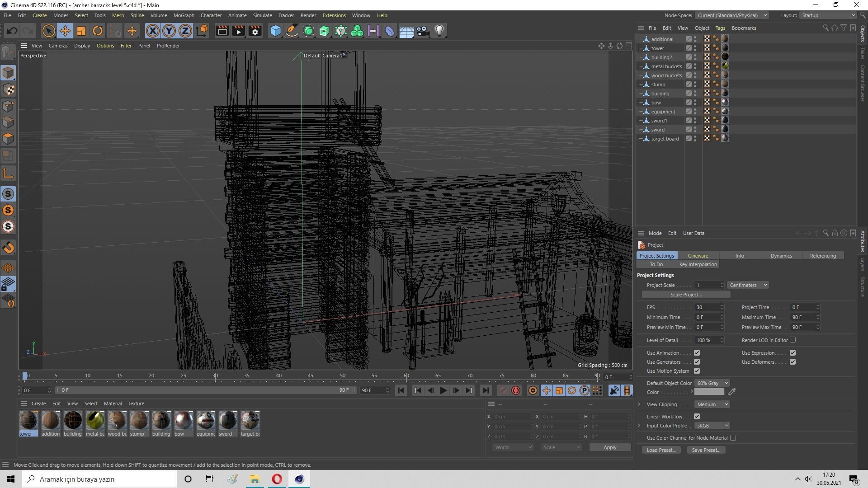
Task: Open the Layout Startup dropdown
Action: [828, 15]
